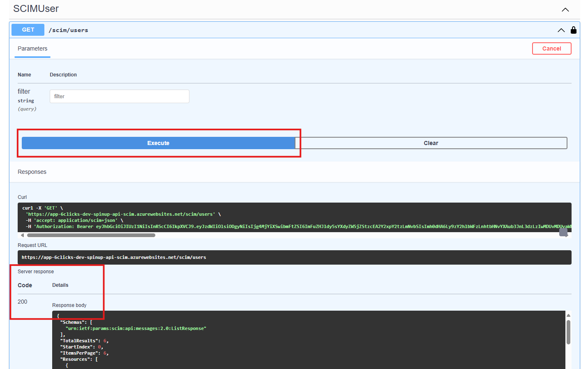Viewport: 588px width, 369px height.
Task: Click the horizontal scrollbar under the curl block
Action: click(x=90, y=235)
